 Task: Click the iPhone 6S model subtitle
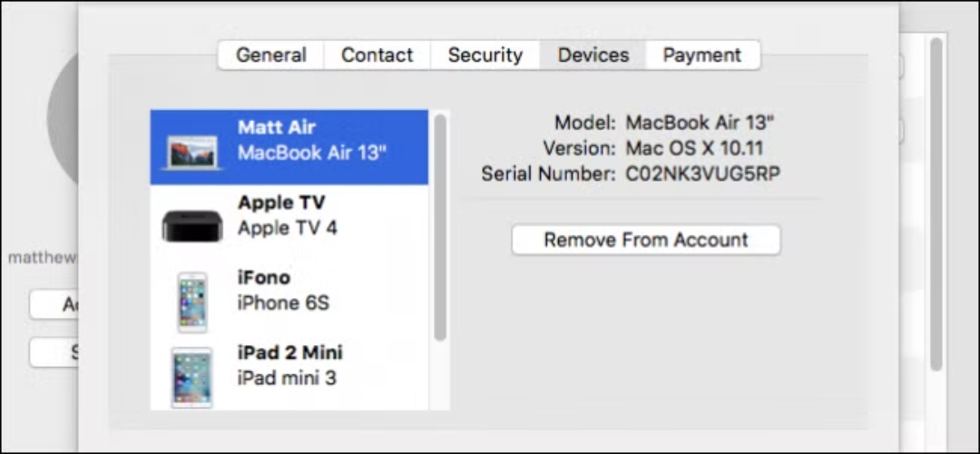[x=283, y=303]
